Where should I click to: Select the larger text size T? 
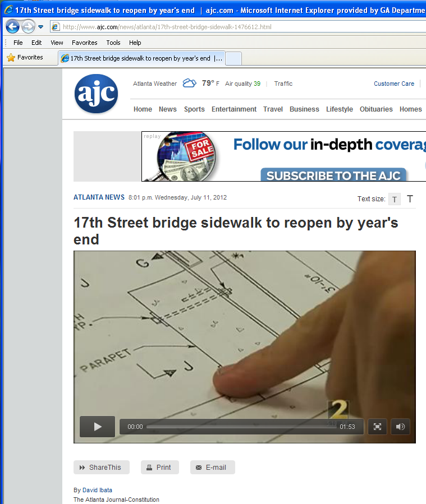point(410,199)
